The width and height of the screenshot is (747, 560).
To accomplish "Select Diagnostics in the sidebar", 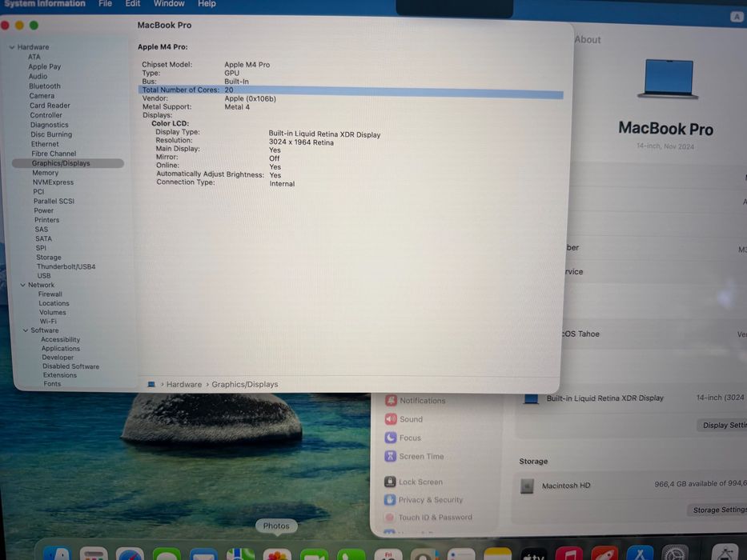I will coord(49,125).
